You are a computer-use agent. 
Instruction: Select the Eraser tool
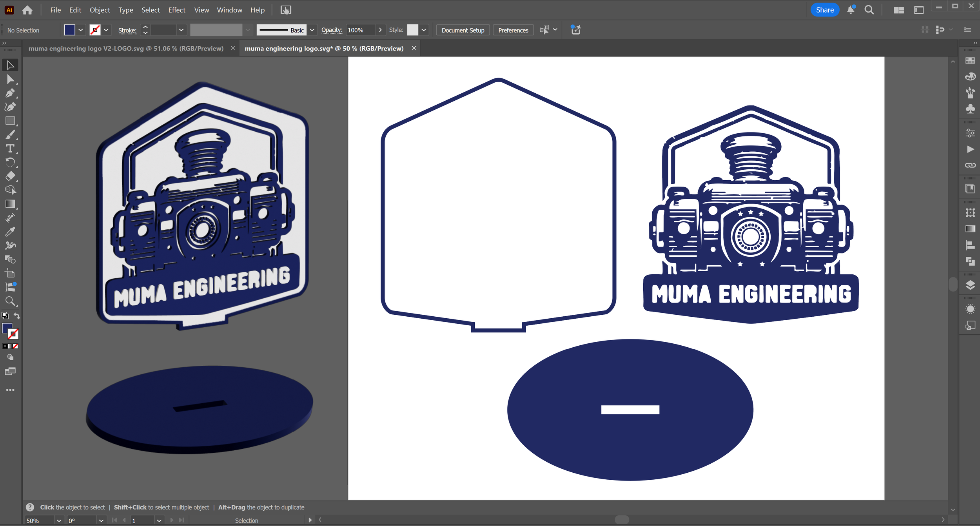(x=10, y=176)
